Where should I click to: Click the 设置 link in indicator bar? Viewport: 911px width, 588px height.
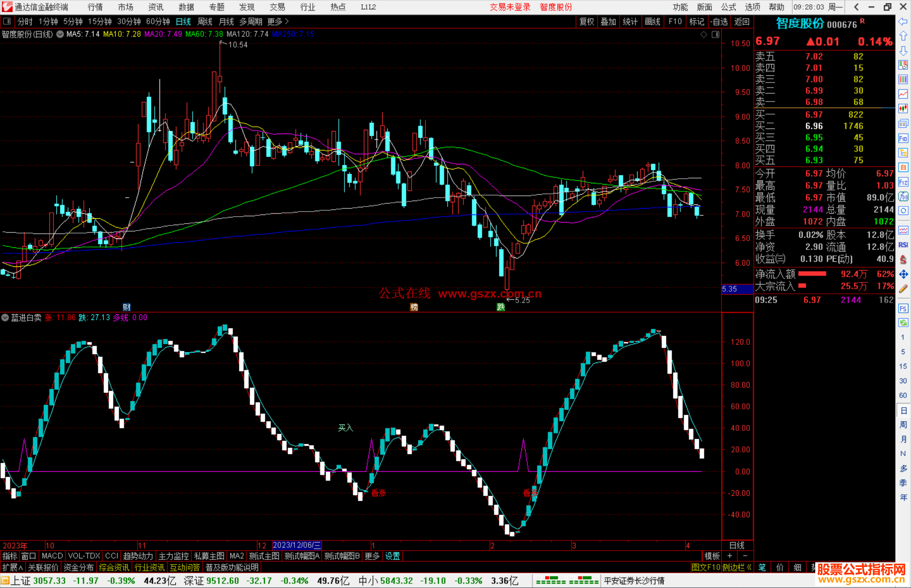(392, 556)
